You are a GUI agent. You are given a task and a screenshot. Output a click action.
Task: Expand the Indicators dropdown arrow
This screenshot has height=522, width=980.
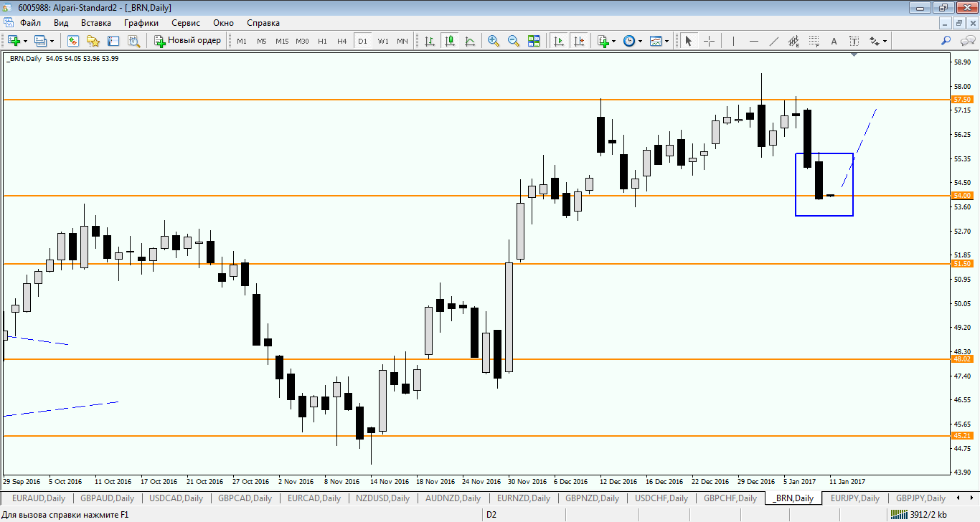614,41
